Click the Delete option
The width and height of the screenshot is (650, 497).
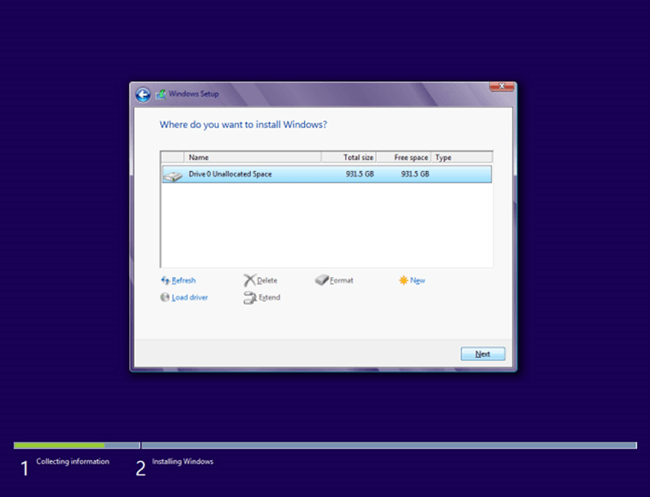coord(267,281)
